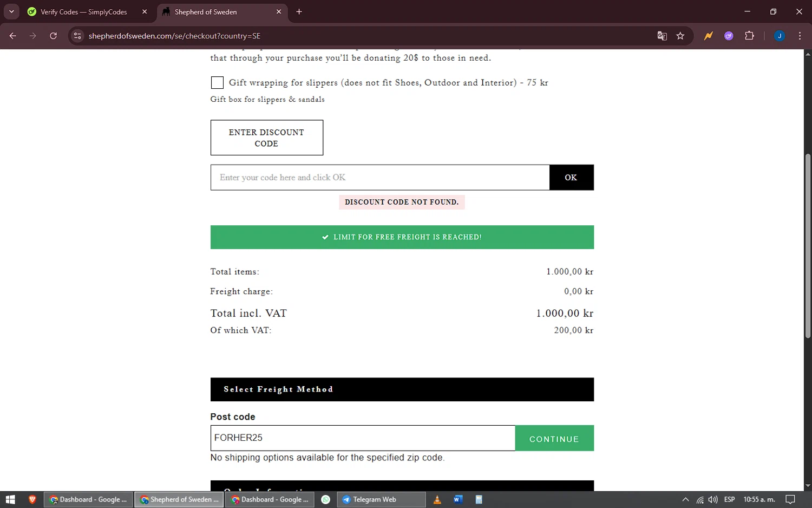
Task: Click the Select Freight Method header
Action: [402, 389]
